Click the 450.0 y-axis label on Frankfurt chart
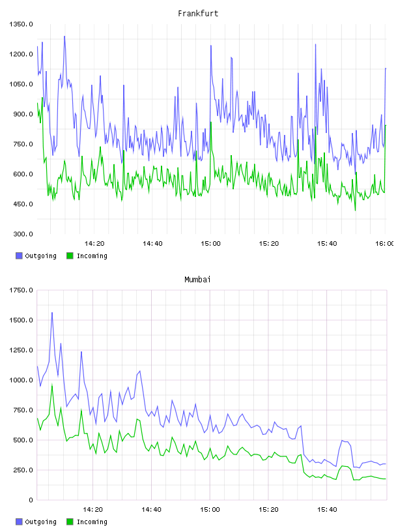Viewport: 396px width, 532px height. (23, 204)
